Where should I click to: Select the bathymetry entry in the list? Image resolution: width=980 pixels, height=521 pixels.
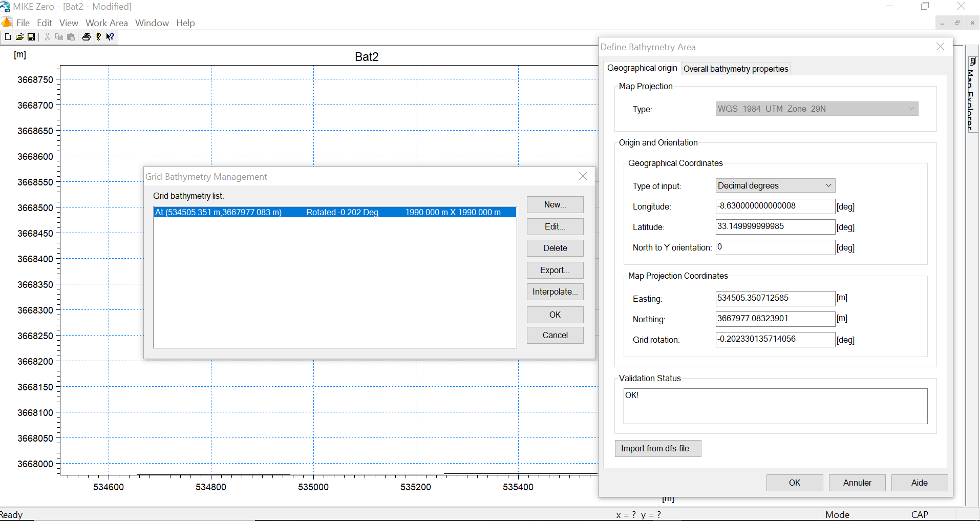coord(335,212)
